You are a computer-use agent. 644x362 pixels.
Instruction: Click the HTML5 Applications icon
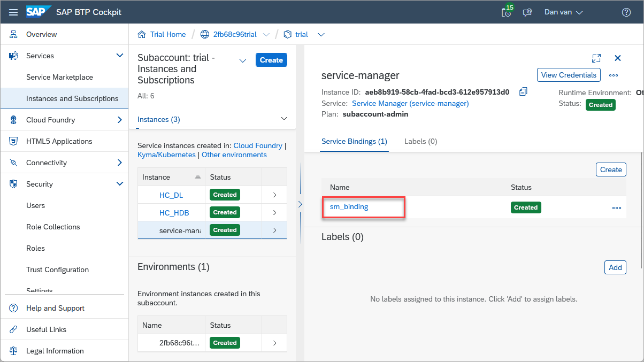(14, 141)
